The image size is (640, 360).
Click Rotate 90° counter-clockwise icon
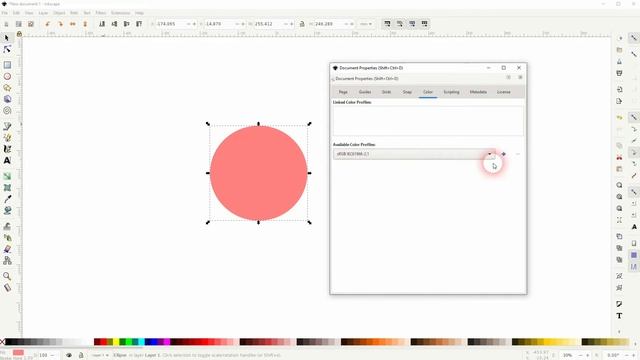(x=48, y=24)
